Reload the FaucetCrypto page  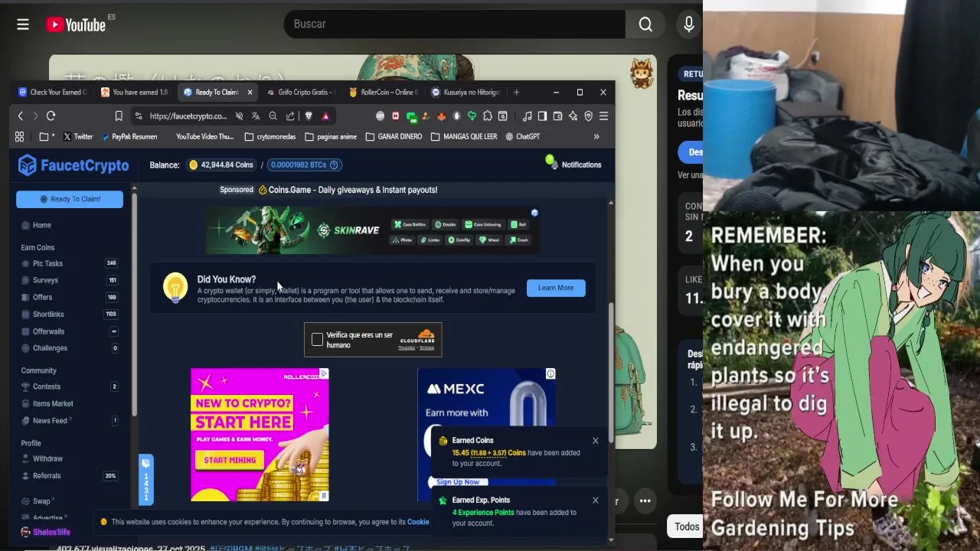(51, 116)
